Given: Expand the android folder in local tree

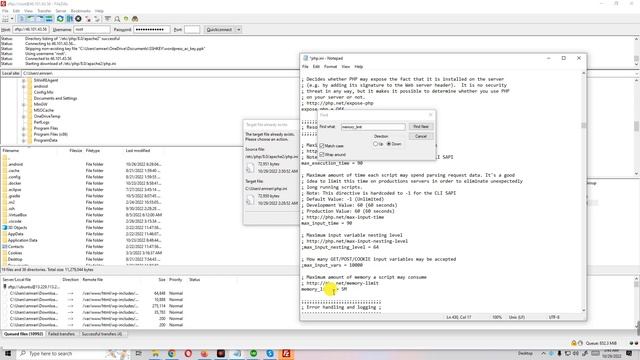Looking at the screenshot, I should (24, 87).
